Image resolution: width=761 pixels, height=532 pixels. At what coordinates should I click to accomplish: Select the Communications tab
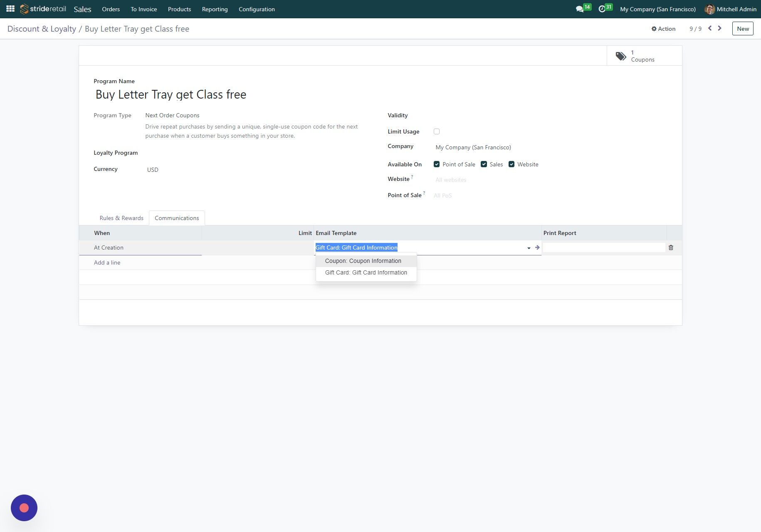pyautogui.click(x=177, y=218)
